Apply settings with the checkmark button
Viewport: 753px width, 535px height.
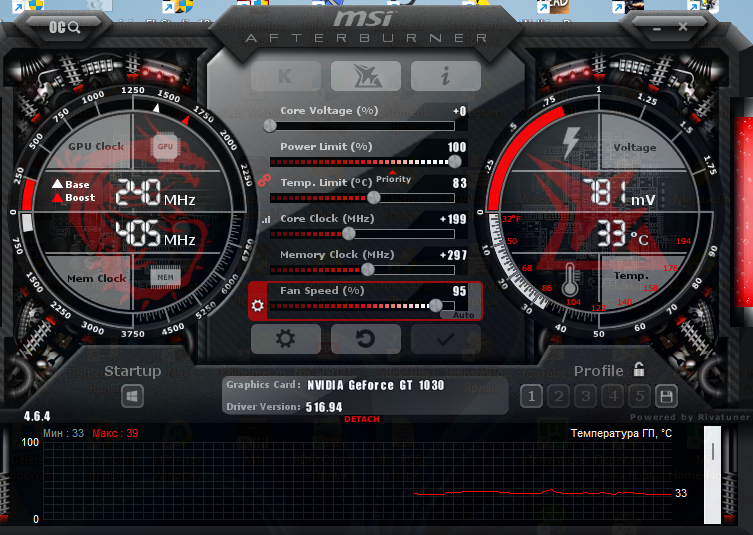[x=446, y=339]
